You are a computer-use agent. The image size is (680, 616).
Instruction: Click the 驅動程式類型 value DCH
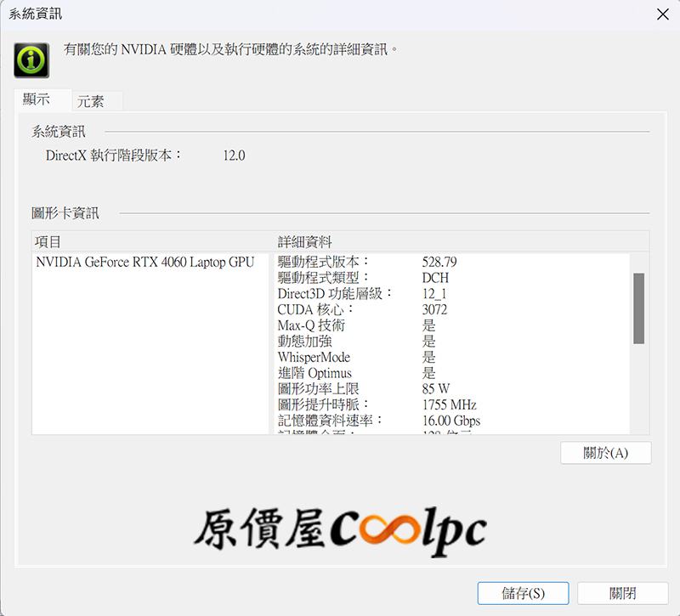pos(435,278)
